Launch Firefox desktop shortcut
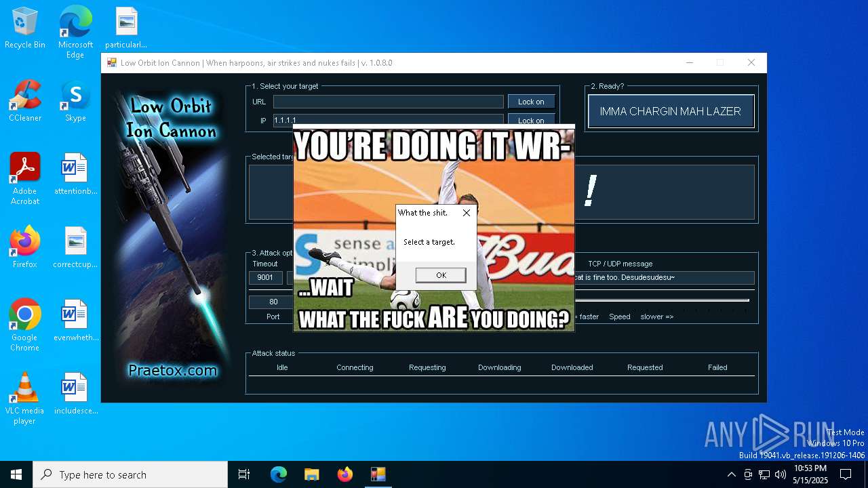The height and width of the screenshot is (488, 868). 25,248
